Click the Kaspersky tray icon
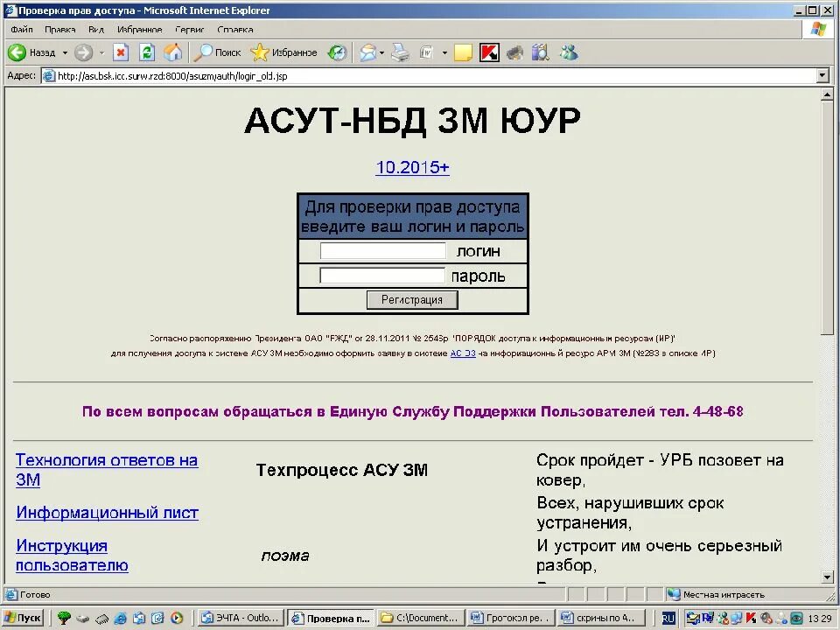The height and width of the screenshot is (630, 840). [751, 619]
